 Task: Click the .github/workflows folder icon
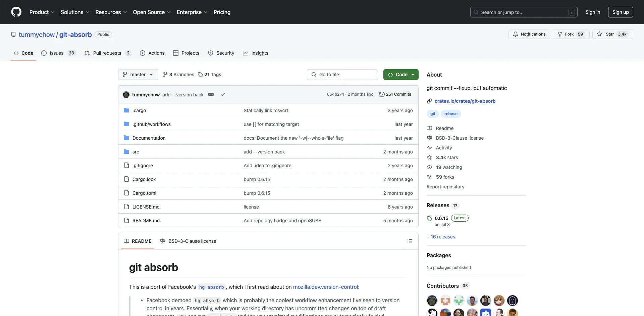126,124
